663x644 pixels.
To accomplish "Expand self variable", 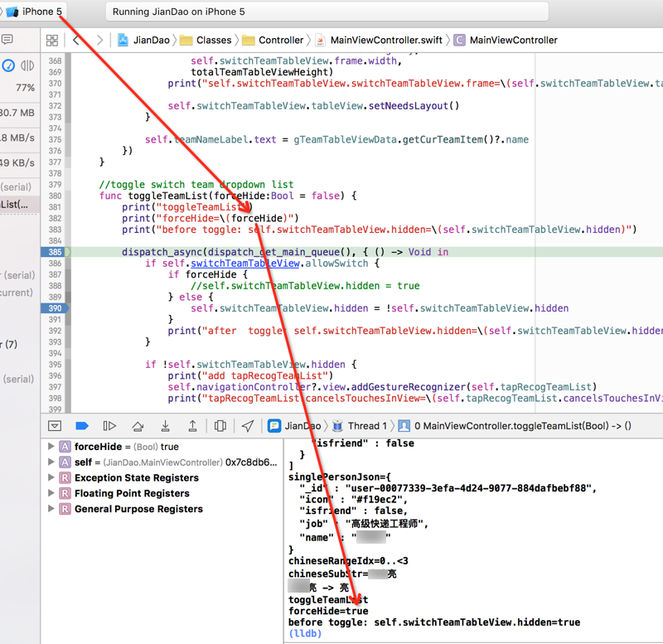I will pos(51,462).
